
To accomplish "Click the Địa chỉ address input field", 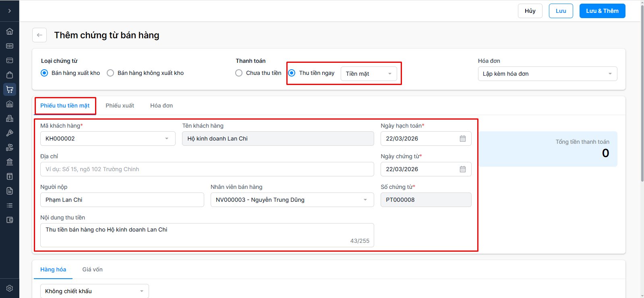I will point(207,169).
